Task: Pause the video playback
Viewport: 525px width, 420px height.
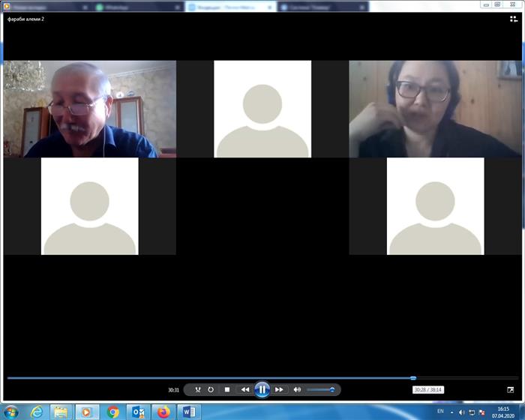Action: [x=262, y=389]
